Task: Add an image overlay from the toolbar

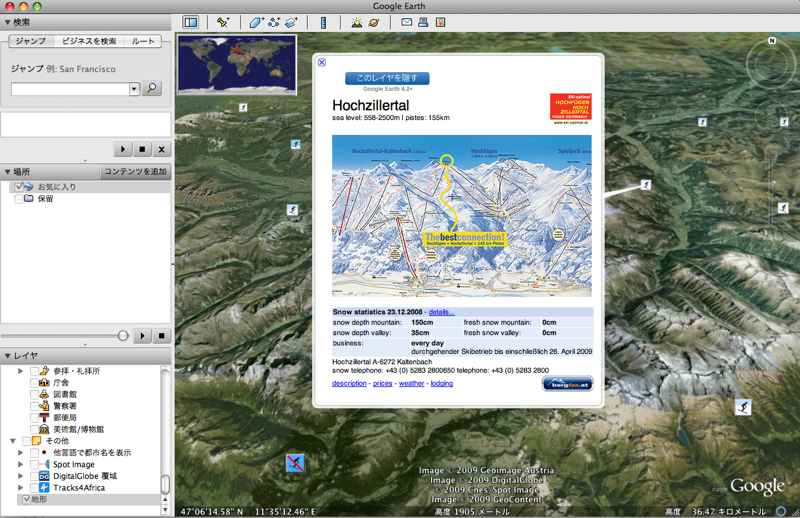Action: pos(291,22)
